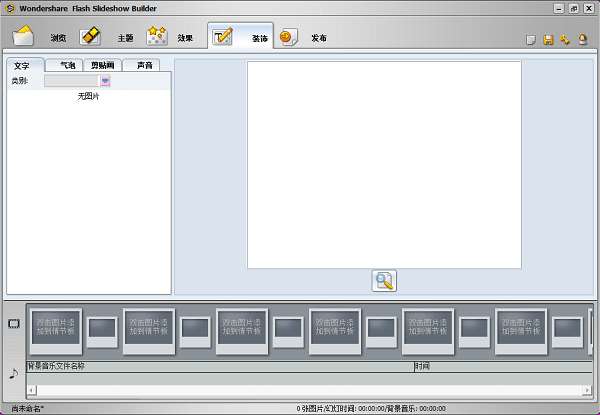The width and height of the screenshot is (600, 415).
Task: Open the 效果 (Effects) tab
Action: (x=170, y=37)
